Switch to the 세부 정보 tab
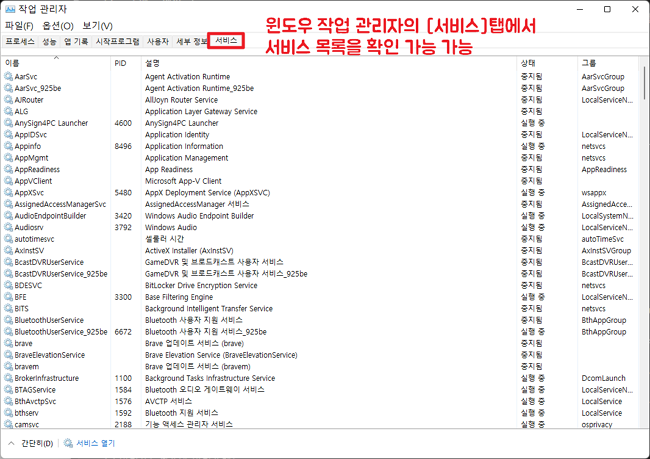 191,41
